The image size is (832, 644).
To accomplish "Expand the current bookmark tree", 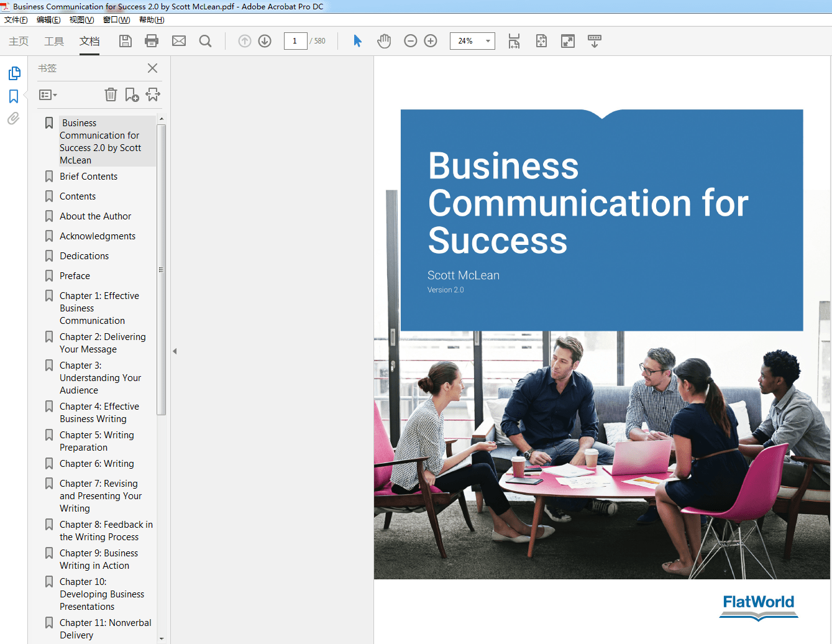I will click(152, 94).
